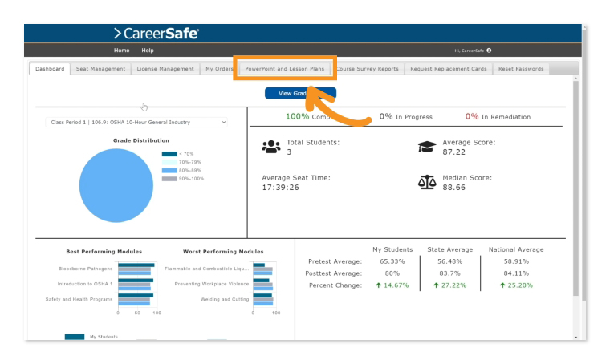Click the Total Students people icon
Screen dimensions: 610x364
(271, 147)
